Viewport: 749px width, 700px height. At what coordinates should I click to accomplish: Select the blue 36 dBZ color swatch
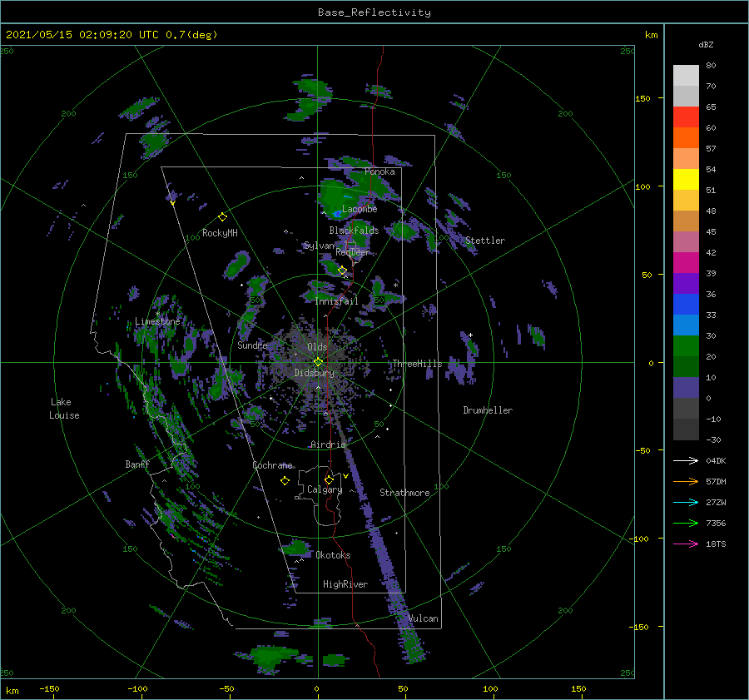(686, 304)
